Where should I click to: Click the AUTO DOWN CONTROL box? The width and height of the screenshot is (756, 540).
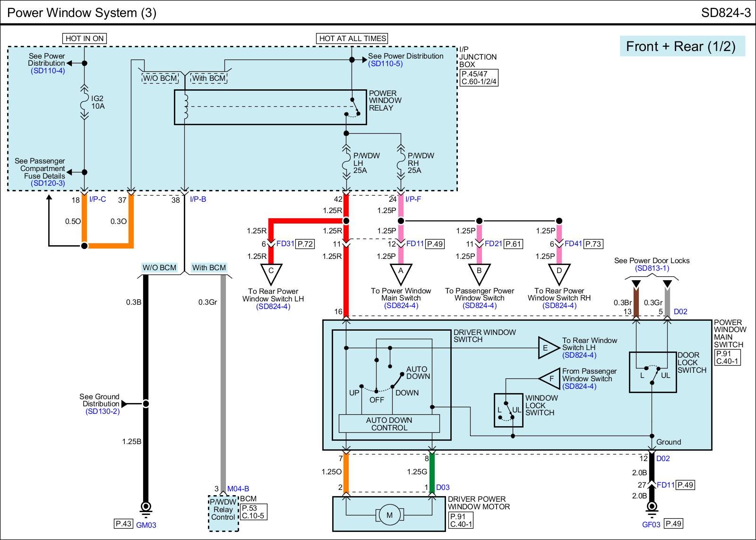389,424
